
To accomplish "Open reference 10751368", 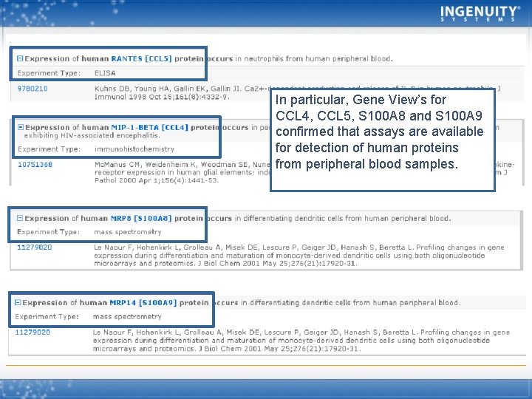I will click(35, 165).
